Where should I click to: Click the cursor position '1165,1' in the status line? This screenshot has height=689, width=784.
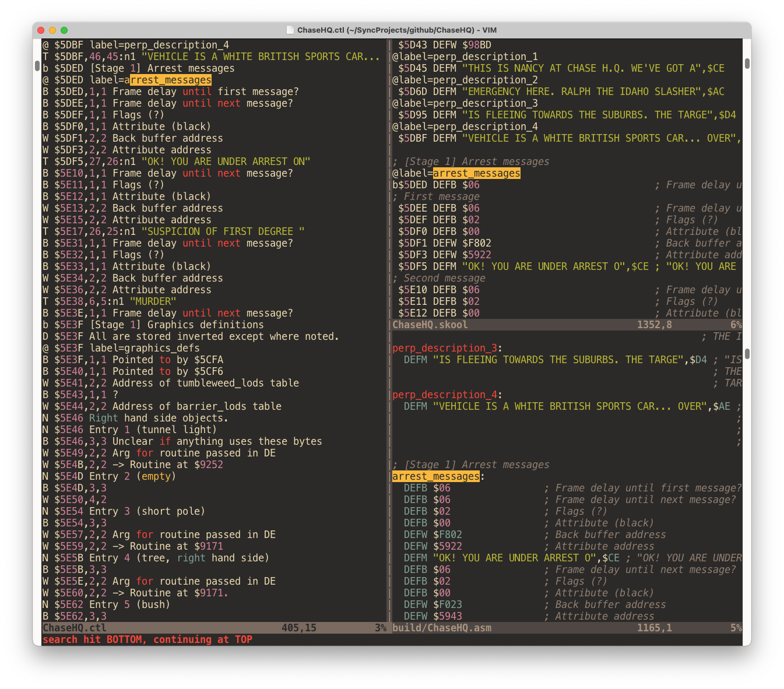click(655, 628)
